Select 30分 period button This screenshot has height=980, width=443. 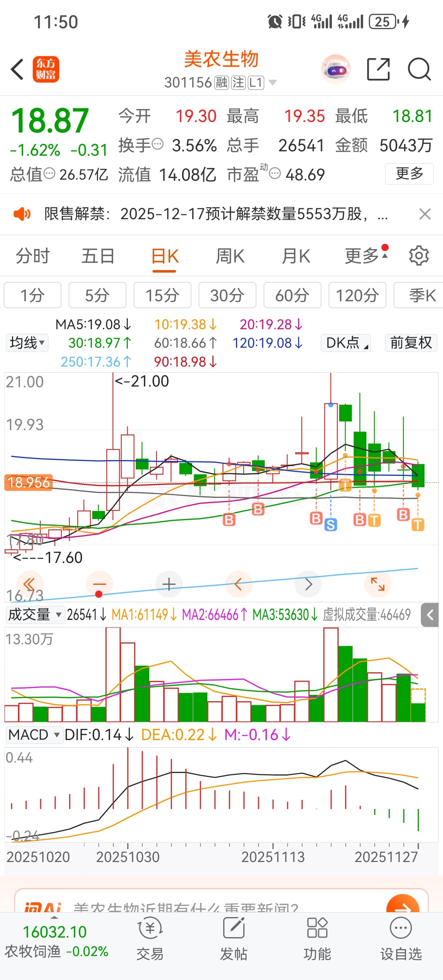pyautogui.click(x=227, y=295)
